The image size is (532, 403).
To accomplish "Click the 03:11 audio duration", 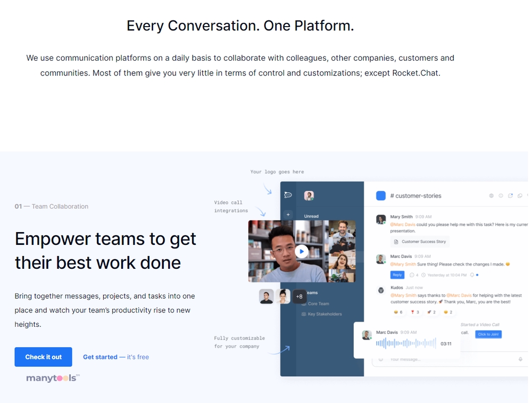I will click(x=446, y=344).
